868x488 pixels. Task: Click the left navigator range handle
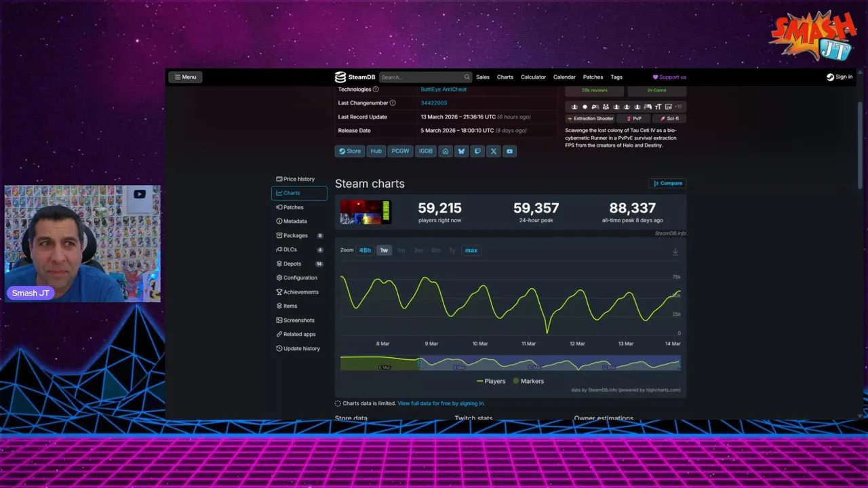tap(420, 363)
